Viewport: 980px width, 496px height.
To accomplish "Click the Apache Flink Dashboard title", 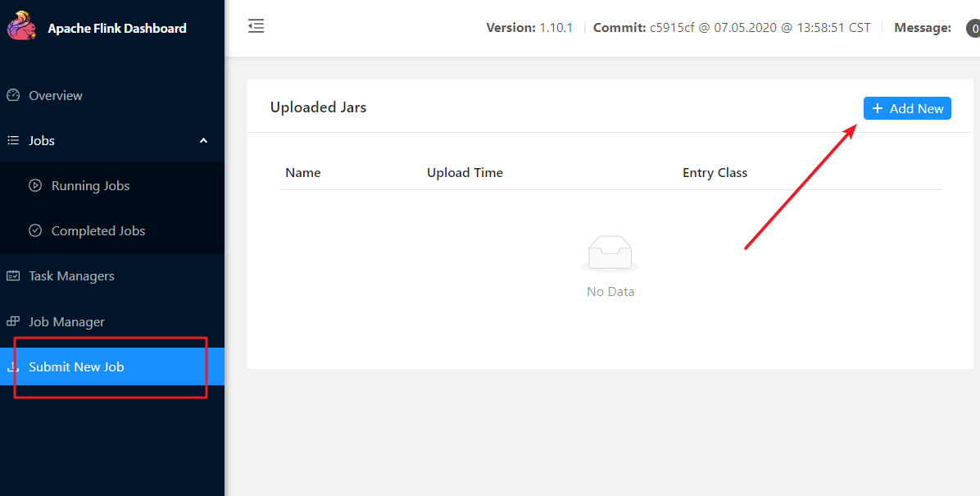I will tap(117, 28).
